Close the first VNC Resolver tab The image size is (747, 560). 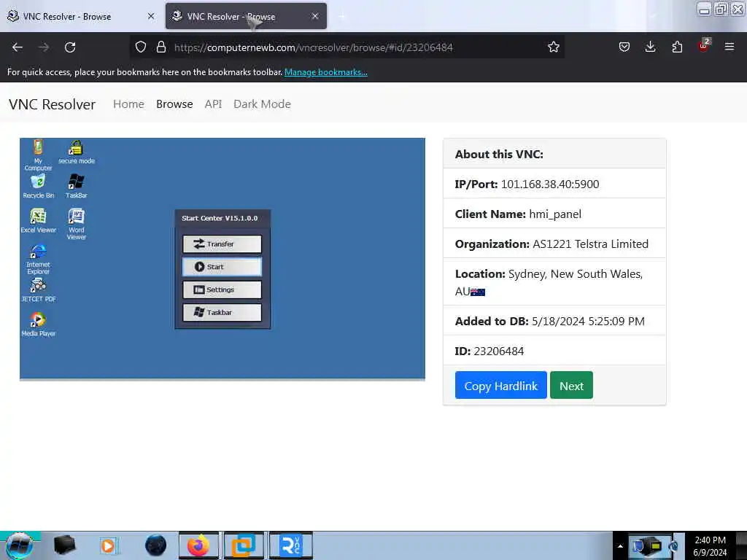pyautogui.click(x=151, y=16)
